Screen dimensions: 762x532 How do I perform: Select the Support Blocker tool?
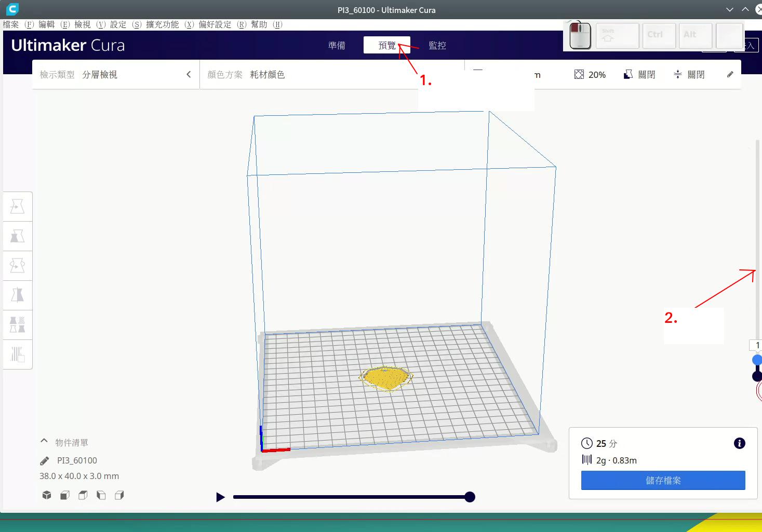18,354
